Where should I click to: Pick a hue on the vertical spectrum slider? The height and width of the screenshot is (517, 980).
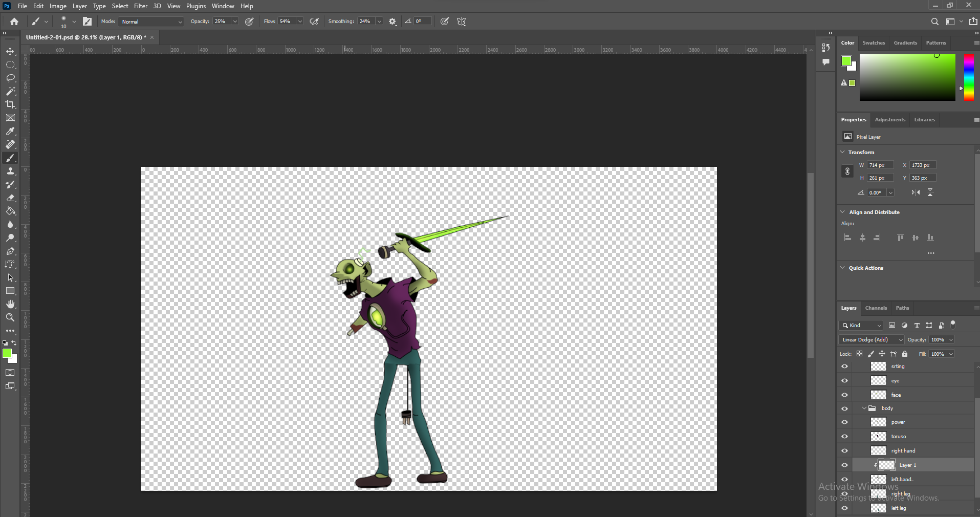tap(969, 77)
